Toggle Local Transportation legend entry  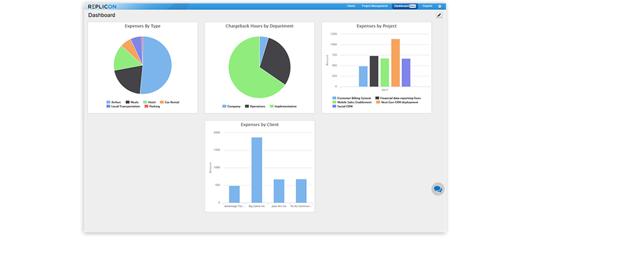coord(123,107)
